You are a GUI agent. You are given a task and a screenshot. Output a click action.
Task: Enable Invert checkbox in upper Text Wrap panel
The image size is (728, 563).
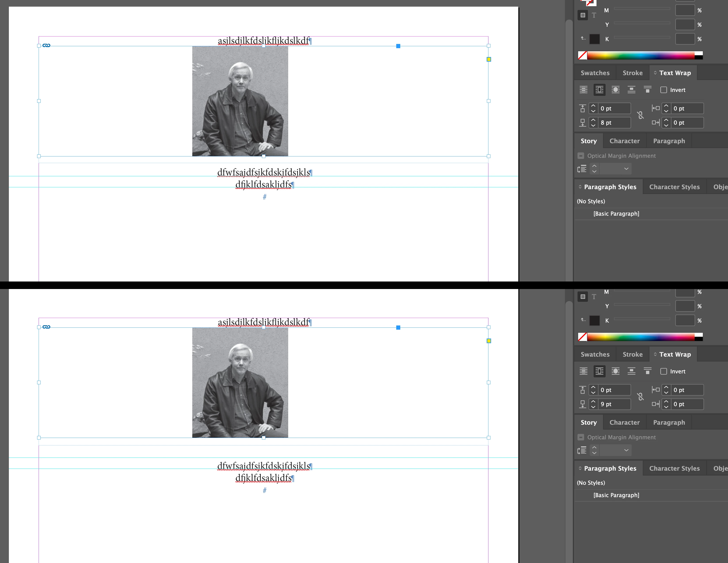pyautogui.click(x=664, y=90)
